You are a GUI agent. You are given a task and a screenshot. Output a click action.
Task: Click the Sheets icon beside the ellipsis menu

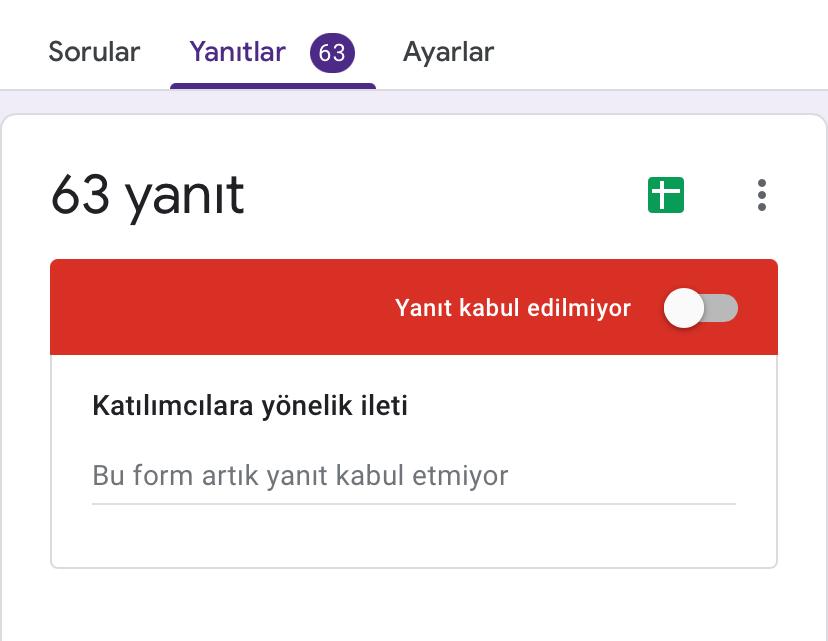pyautogui.click(x=665, y=196)
